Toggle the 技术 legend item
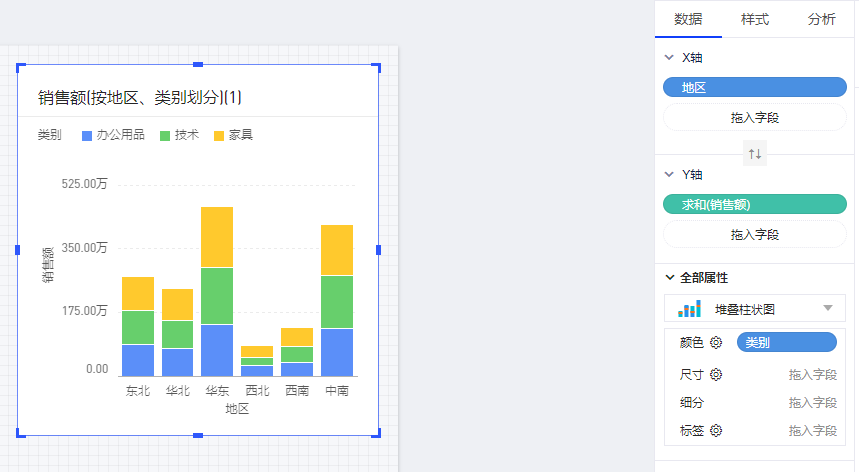Viewport: 859px width, 472px height. (181, 134)
